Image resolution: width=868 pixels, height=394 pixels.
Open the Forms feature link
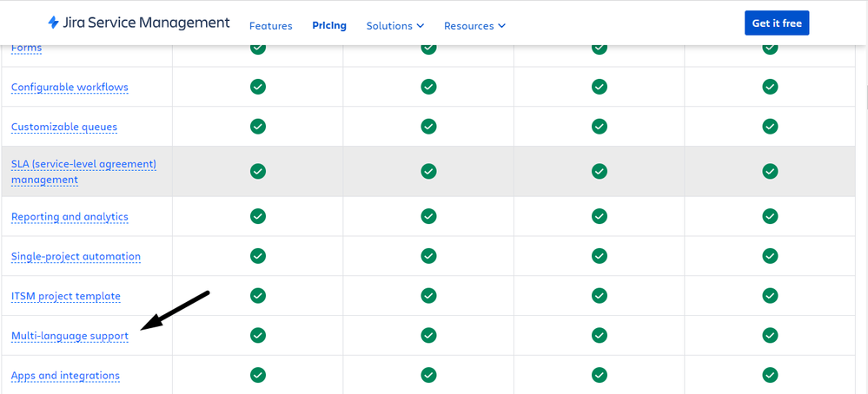point(27,48)
